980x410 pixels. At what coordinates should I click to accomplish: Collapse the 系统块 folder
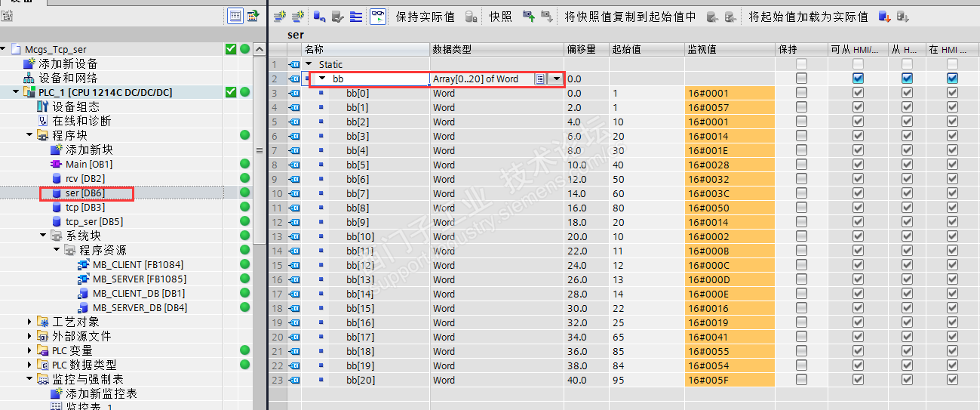(43, 236)
